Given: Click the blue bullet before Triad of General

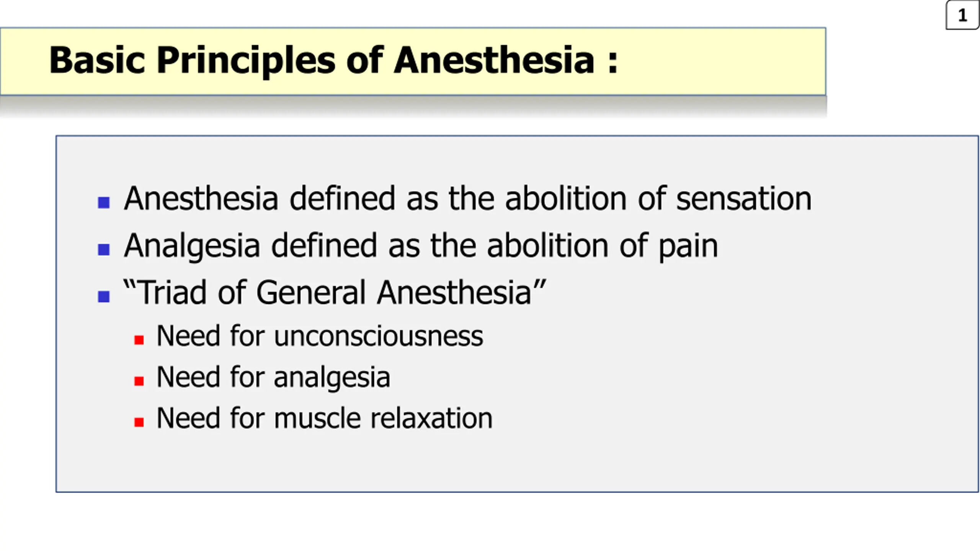Looking at the screenshot, I should tap(104, 297).
